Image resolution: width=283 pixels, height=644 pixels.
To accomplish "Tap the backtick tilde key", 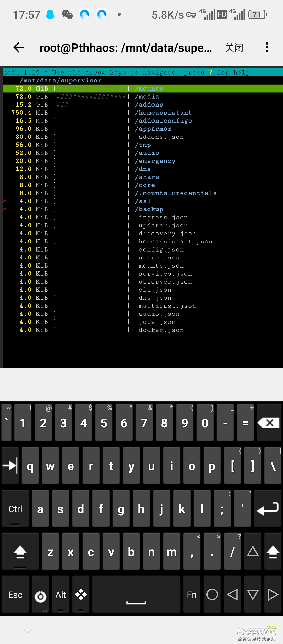I will (x=7, y=423).
